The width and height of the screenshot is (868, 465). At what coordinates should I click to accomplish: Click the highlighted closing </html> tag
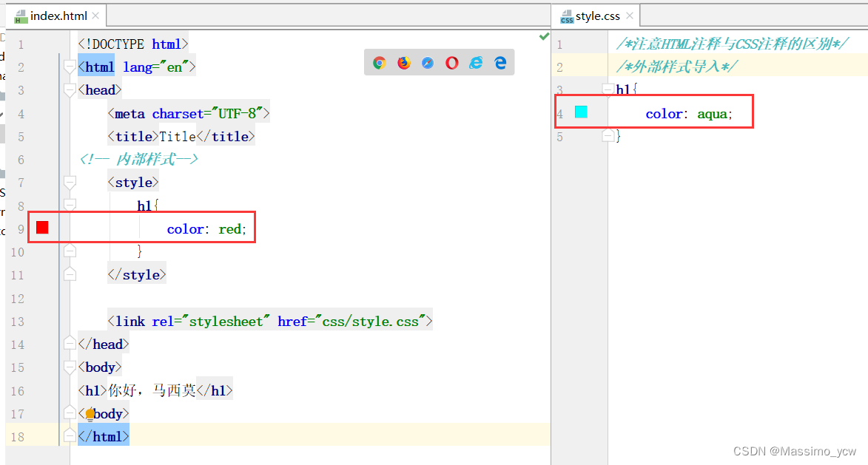tap(104, 436)
